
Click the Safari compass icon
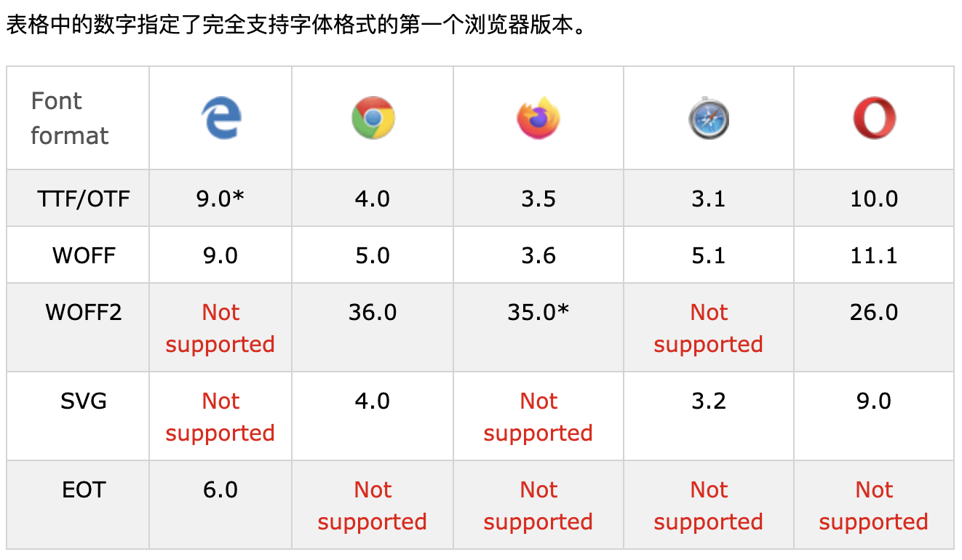(709, 119)
